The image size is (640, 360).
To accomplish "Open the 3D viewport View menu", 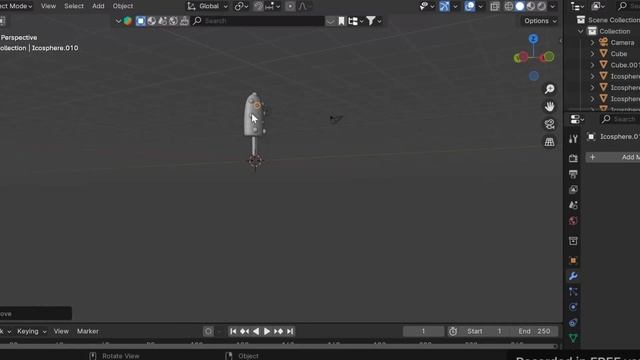I will 48,6.
